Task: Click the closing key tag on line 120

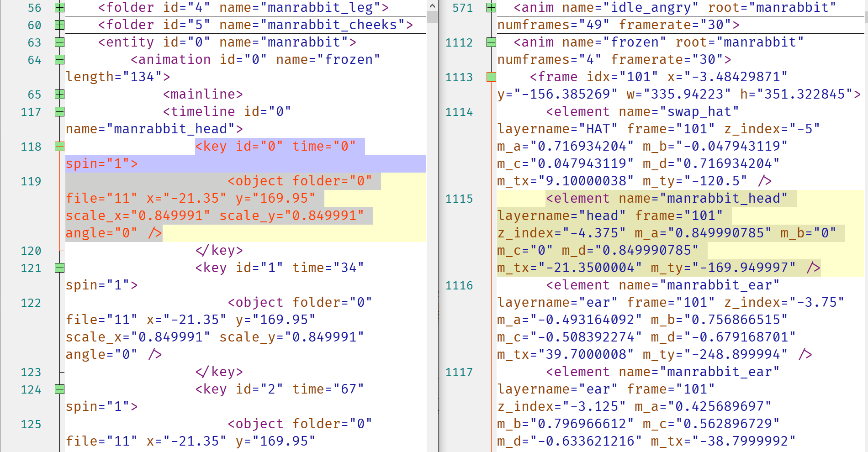Action: point(219,251)
